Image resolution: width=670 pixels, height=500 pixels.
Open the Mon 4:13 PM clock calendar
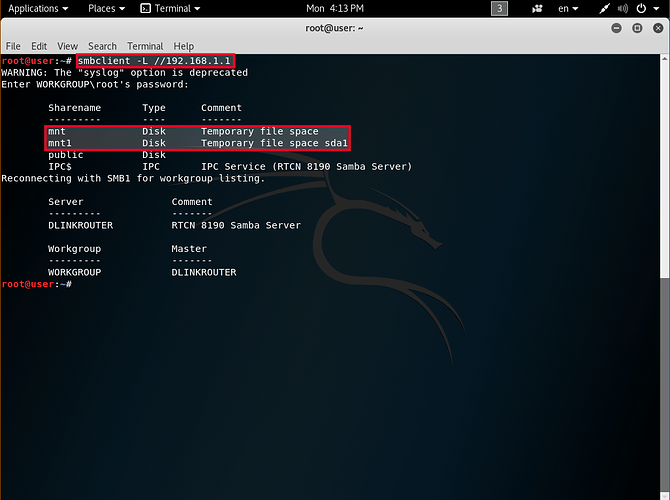click(x=335, y=8)
